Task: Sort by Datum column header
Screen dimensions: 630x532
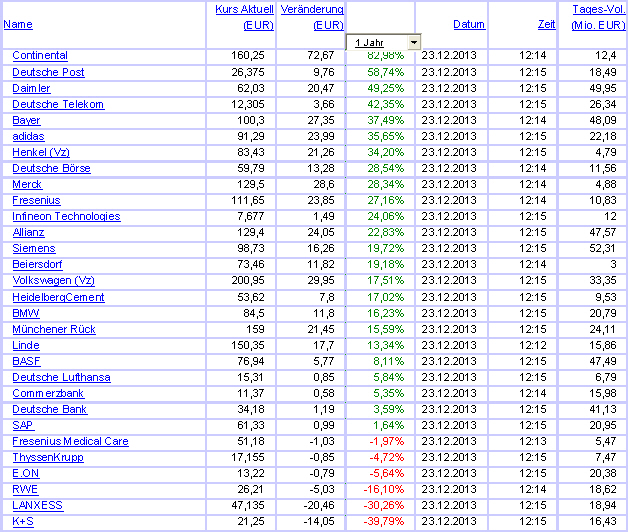Action: [x=469, y=25]
